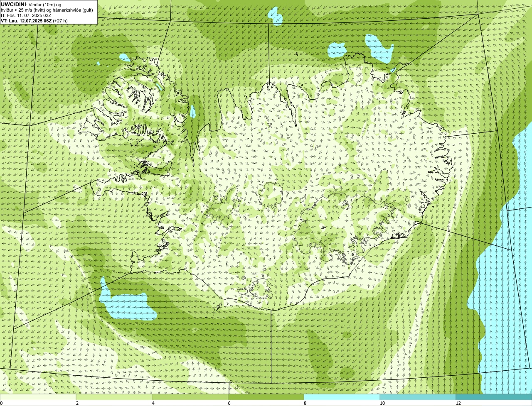The image size is (532, 406).
Task: Click the scale label '0'
Action: pos(2,403)
